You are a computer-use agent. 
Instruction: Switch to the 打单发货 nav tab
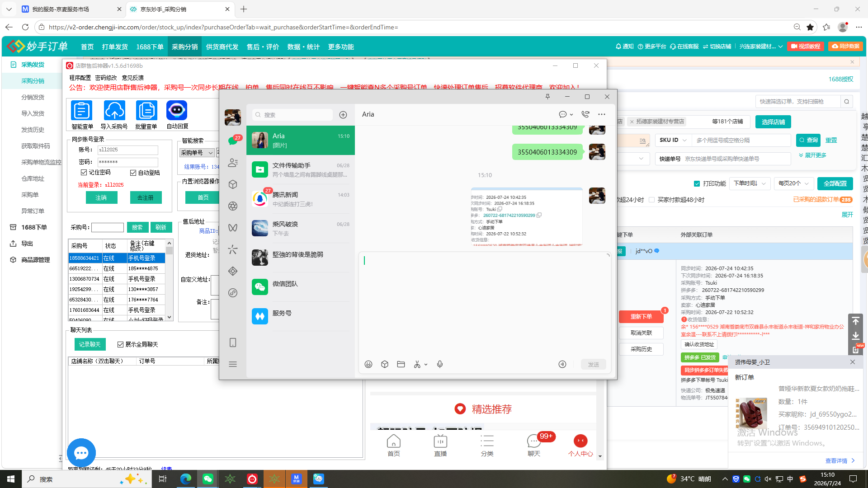[x=115, y=47]
